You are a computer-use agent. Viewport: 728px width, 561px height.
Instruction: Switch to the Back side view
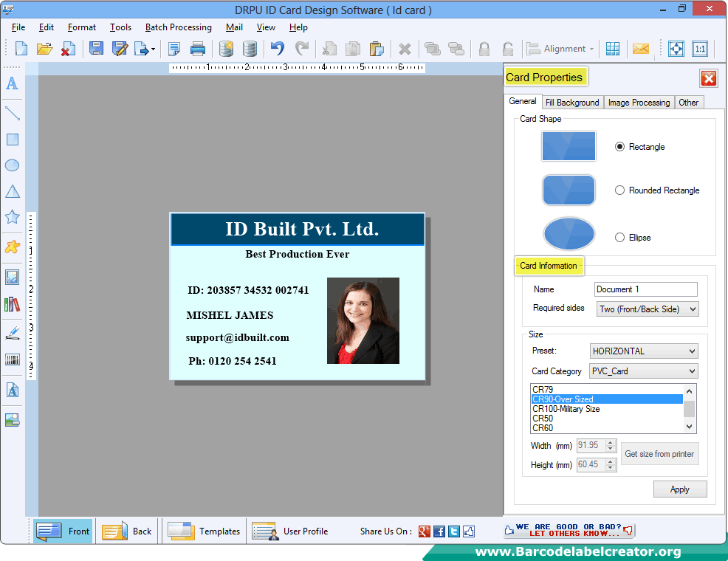[x=127, y=531]
